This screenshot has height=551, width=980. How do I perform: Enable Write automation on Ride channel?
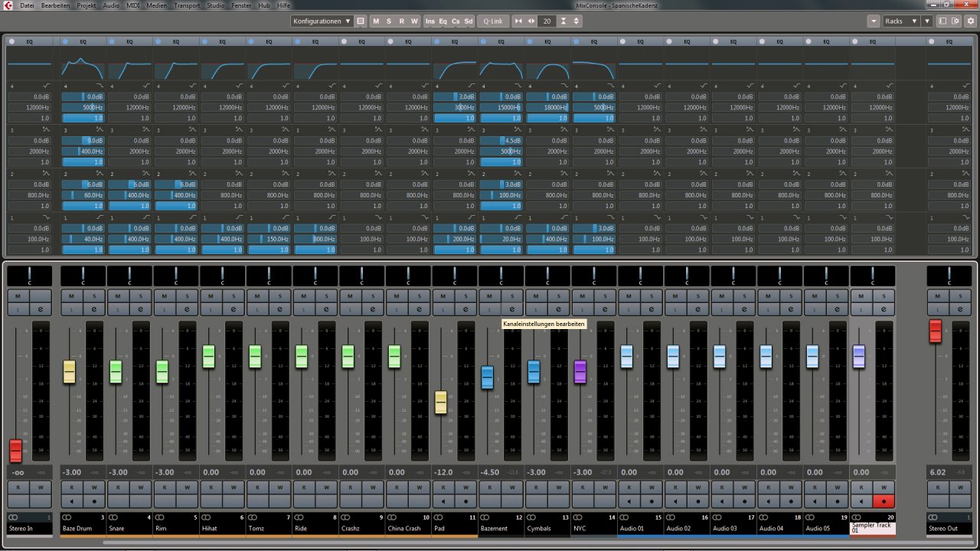click(x=326, y=487)
